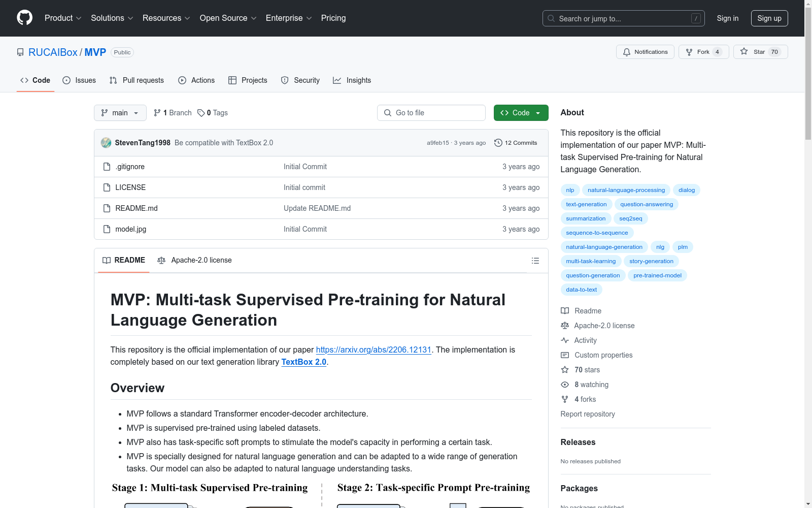Open the GitHub home logo
Screen dimensions: 812x508
(x=24, y=18)
